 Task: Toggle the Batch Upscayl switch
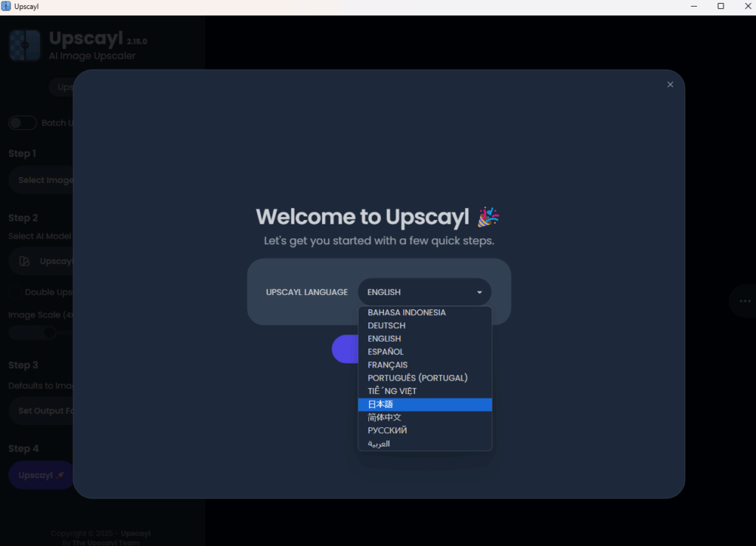click(23, 123)
